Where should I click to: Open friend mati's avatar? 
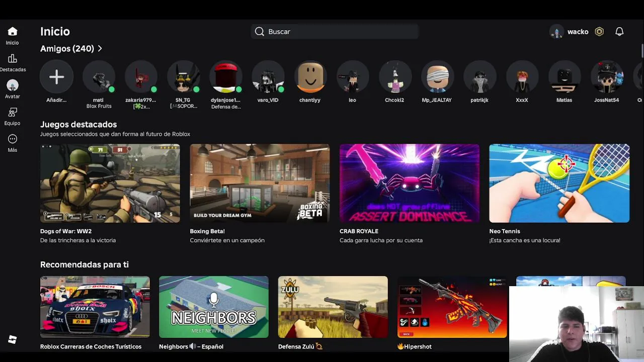coord(99,77)
